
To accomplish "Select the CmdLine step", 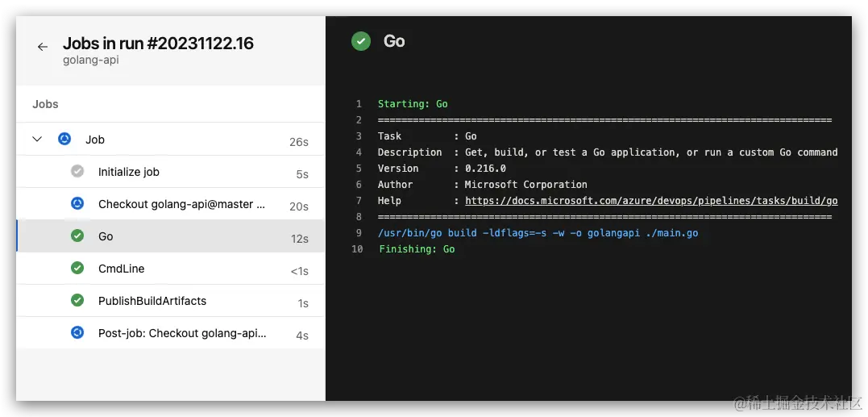I will click(121, 269).
